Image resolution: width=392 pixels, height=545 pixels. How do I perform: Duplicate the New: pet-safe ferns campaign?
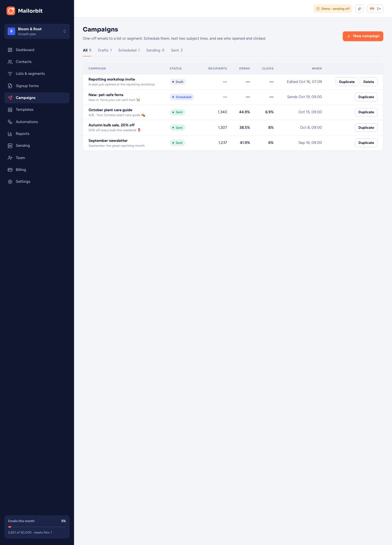pyautogui.click(x=366, y=97)
